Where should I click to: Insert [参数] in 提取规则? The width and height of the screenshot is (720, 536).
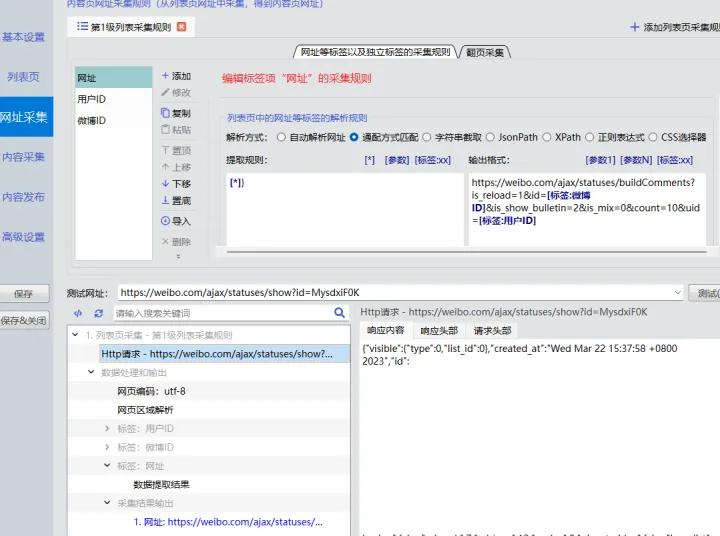pyautogui.click(x=397, y=160)
